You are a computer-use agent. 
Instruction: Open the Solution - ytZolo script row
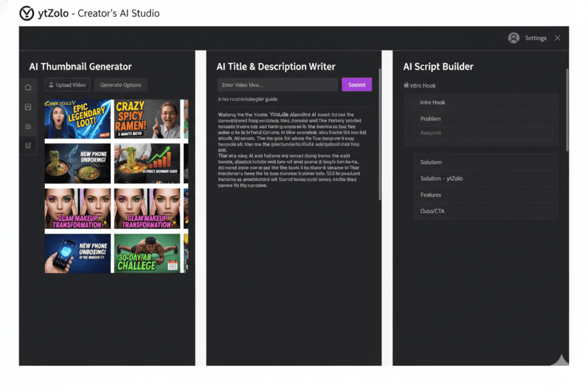486,178
